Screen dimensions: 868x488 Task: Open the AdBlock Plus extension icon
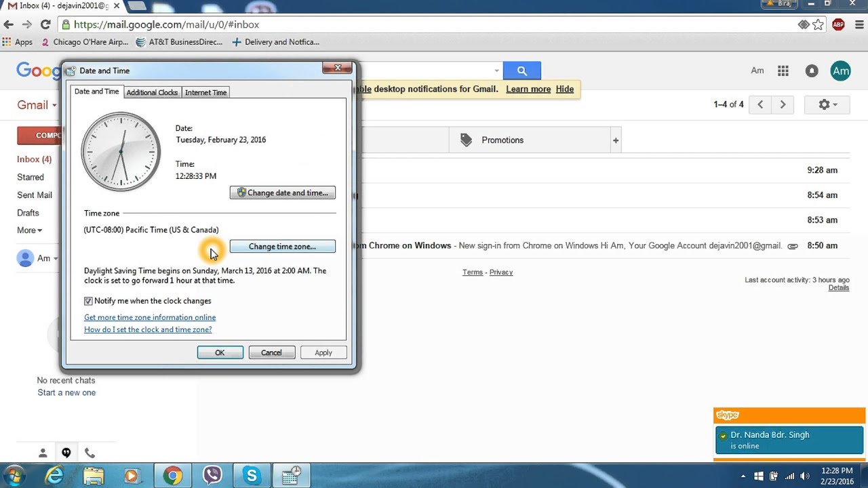[838, 24]
